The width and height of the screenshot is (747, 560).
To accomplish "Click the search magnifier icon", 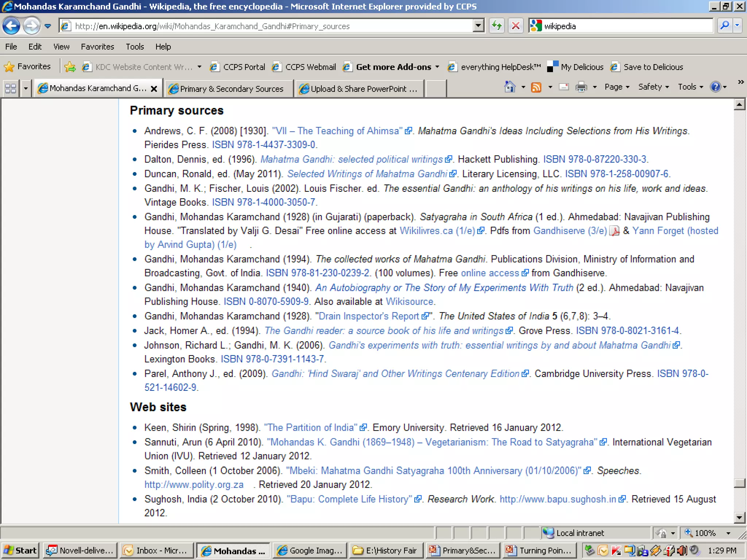I will (724, 26).
